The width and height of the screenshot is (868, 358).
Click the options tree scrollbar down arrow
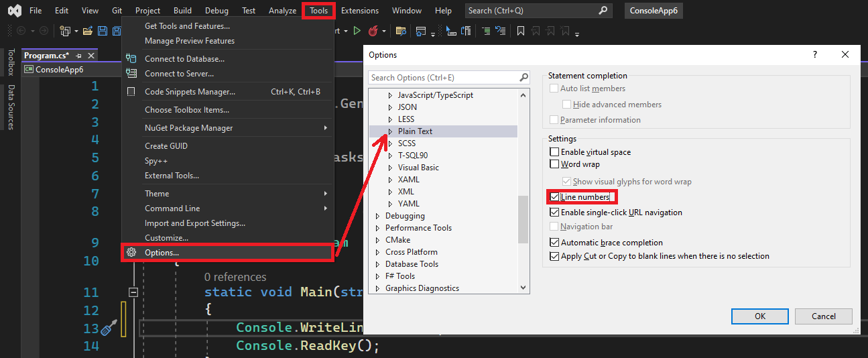(x=524, y=288)
